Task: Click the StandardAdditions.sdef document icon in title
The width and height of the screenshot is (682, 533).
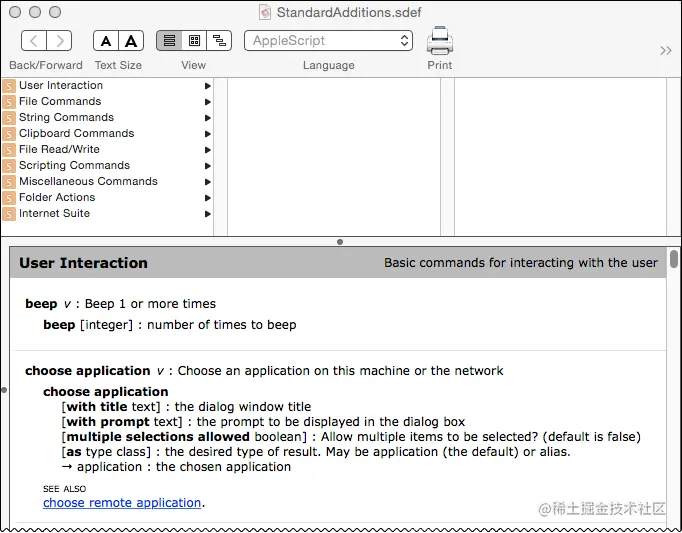Action: [x=265, y=12]
